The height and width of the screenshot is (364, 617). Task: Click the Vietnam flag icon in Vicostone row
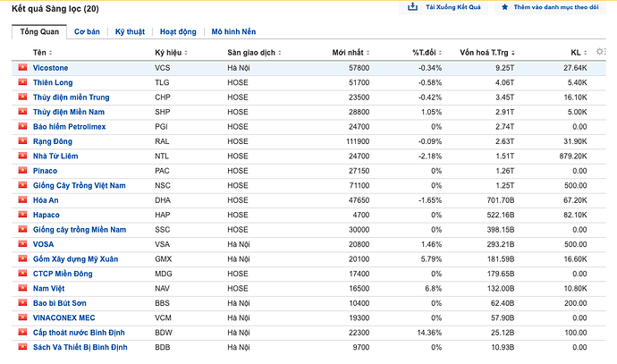point(23,67)
